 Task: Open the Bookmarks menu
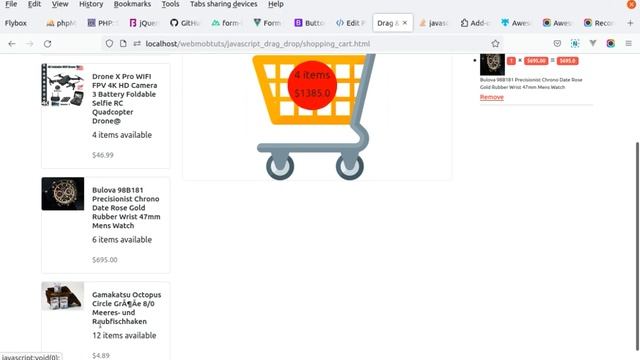coord(132,4)
